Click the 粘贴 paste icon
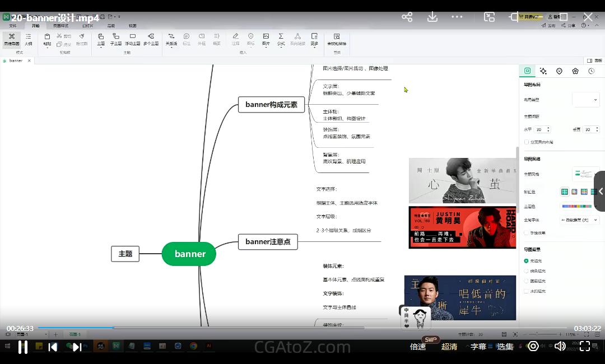This screenshot has height=364, width=605. pyautogui.click(x=47, y=39)
